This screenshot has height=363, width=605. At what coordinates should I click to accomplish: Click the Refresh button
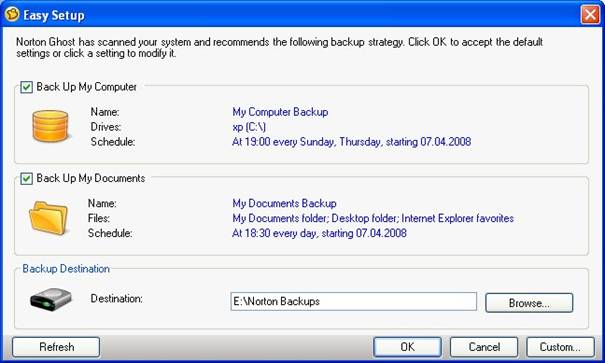[x=56, y=347]
